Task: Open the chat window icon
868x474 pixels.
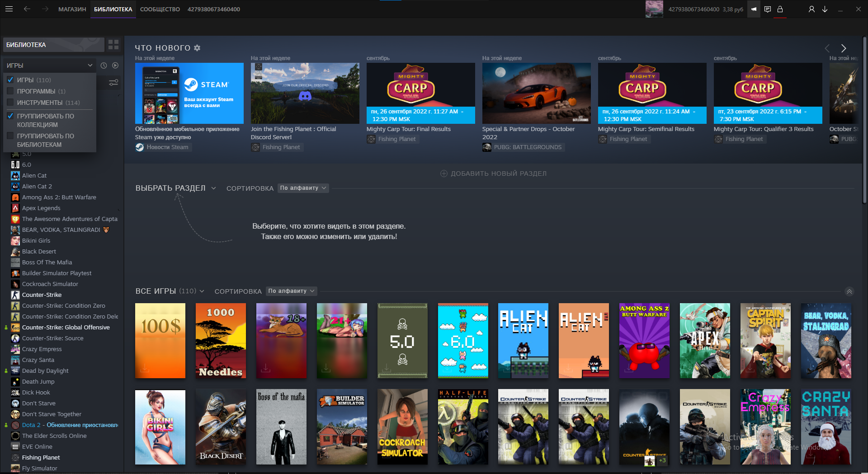Action: [x=768, y=9]
